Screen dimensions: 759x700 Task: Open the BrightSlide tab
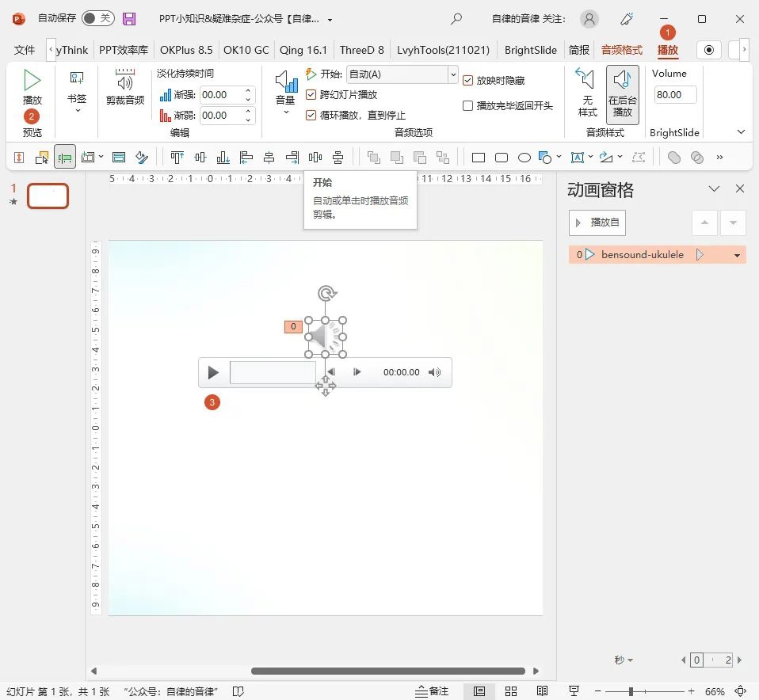tap(531, 50)
